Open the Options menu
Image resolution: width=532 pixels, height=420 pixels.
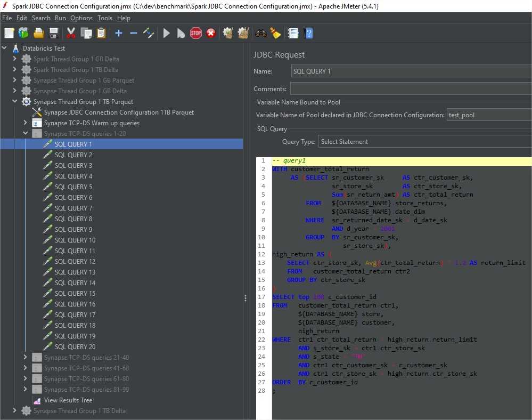pos(81,18)
